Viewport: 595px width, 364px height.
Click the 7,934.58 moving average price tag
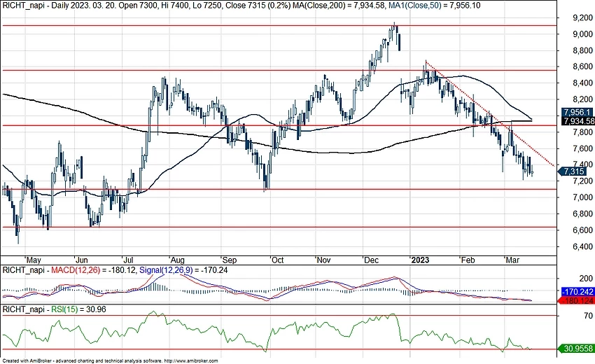(577, 121)
